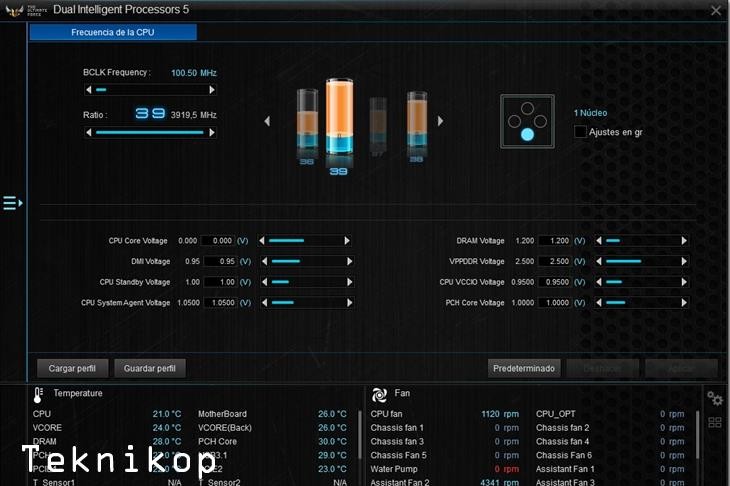Click the Predeterminado button
The height and width of the screenshot is (486, 730).
(x=523, y=368)
